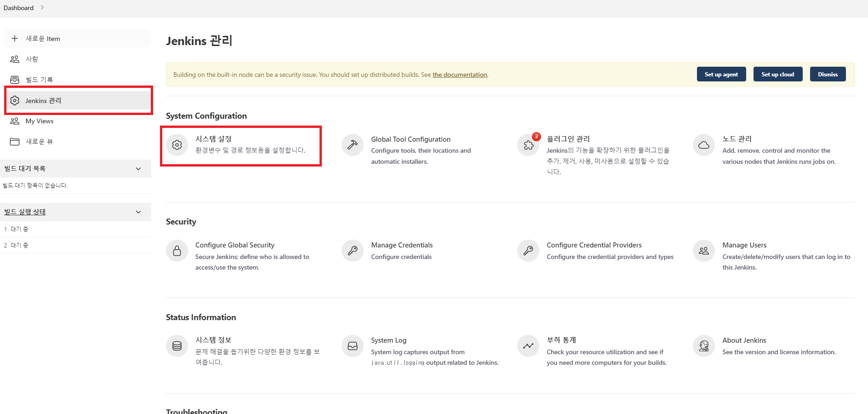This screenshot has width=868, height=414.
Task: Click the Manage Users people icon
Action: click(704, 251)
